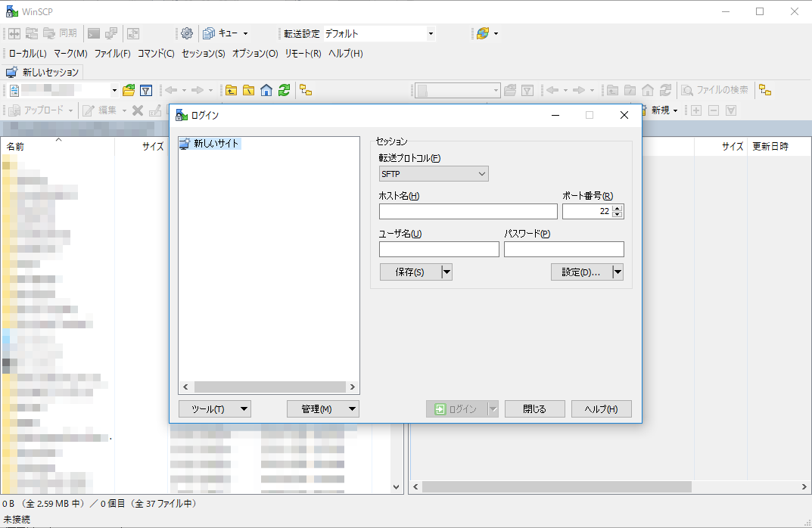Click the 設定(D)... advanced settings button
The image size is (812, 528).
pyautogui.click(x=581, y=272)
